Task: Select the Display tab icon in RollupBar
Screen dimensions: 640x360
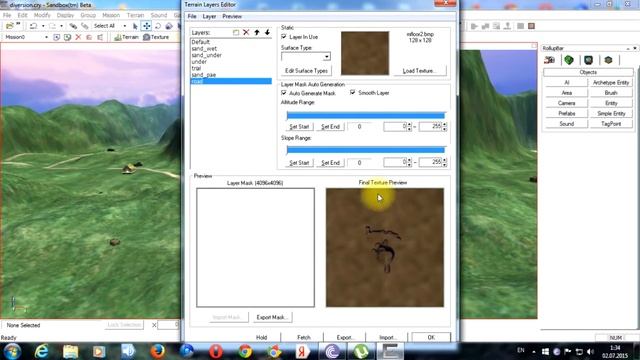Action: pyautogui.click(x=589, y=60)
